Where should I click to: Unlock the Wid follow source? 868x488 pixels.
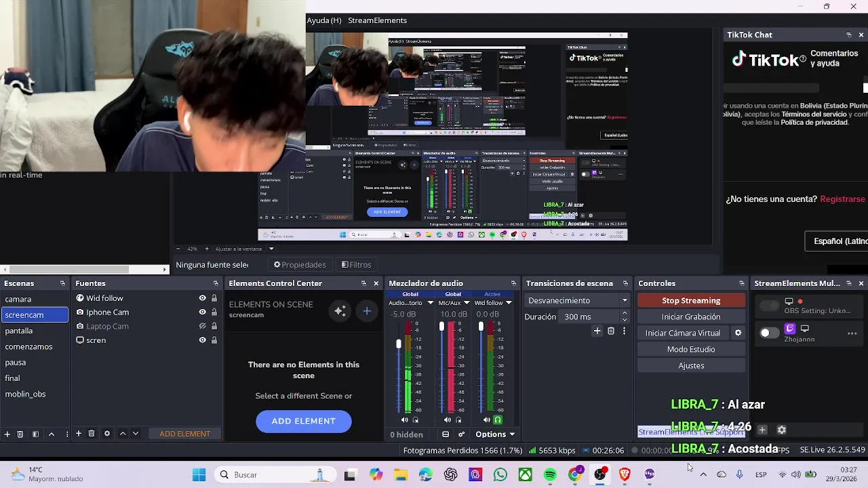(x=214, y=298)
